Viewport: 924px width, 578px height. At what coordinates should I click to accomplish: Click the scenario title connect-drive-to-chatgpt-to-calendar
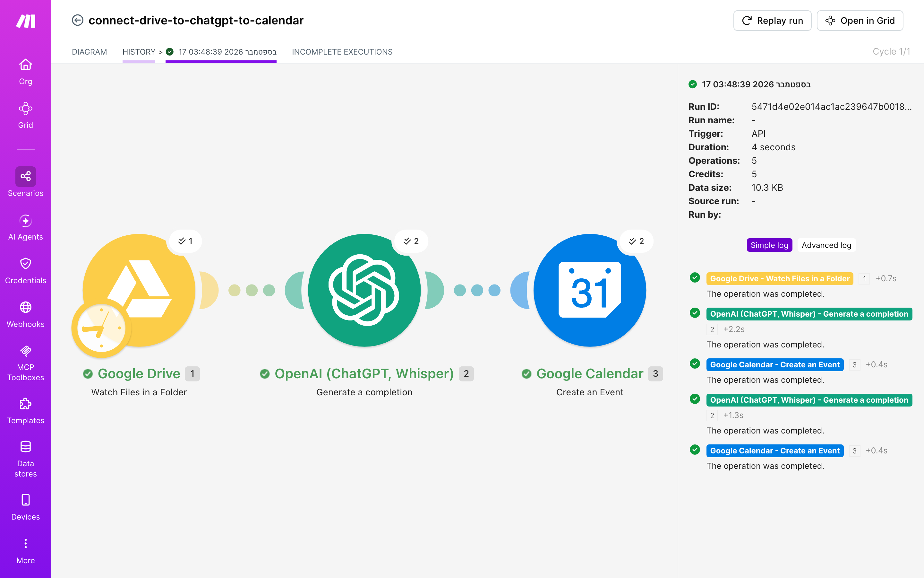click(196, 20)
